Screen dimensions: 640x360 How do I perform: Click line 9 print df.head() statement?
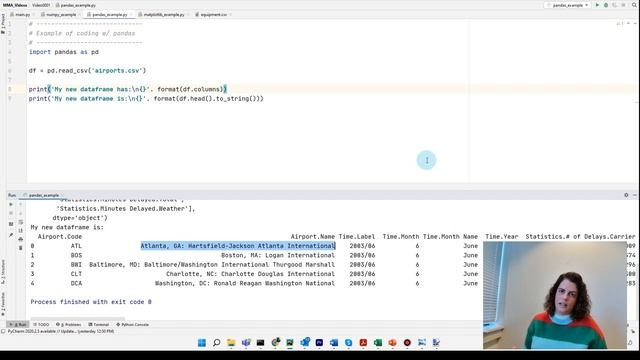[146, 99]
